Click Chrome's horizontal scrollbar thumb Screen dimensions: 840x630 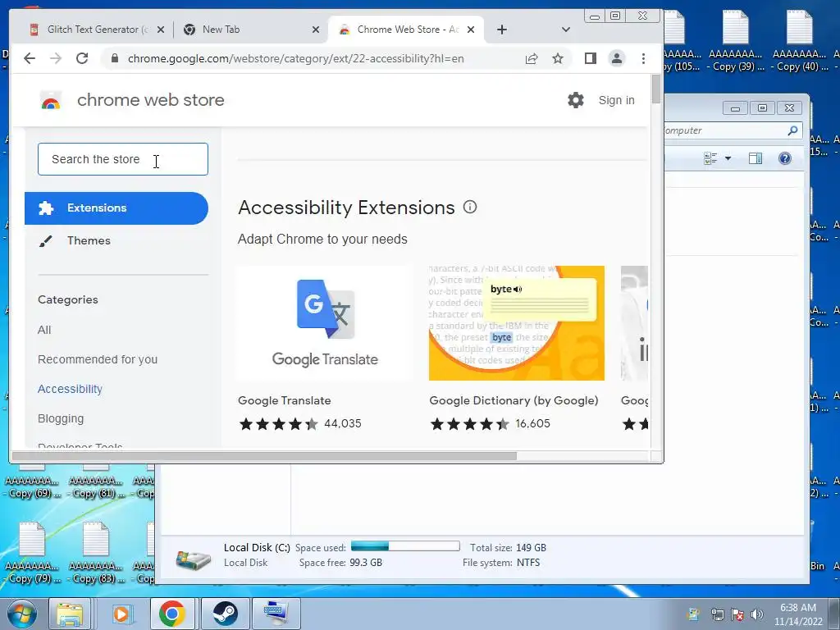click(x=264, y=456)
